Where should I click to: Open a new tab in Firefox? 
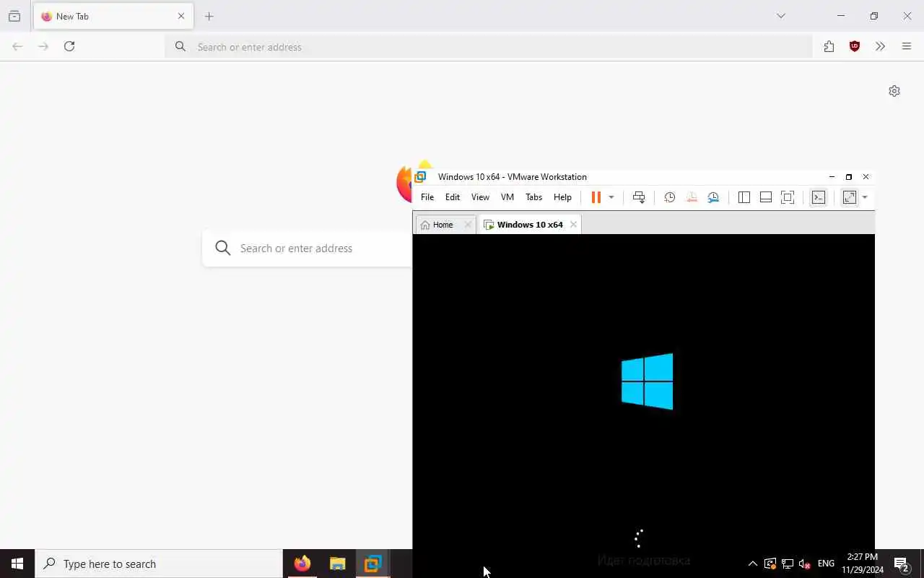pyautogui.click(x=209, y=16)
